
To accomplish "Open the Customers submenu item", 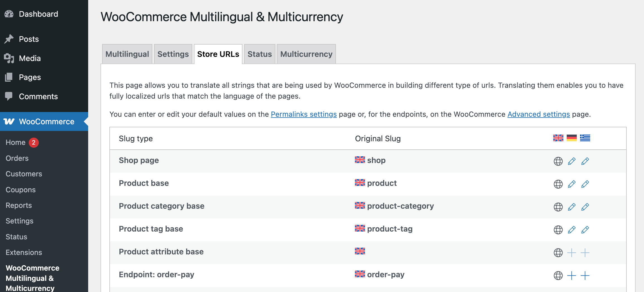I will click(x=24, y=174).
